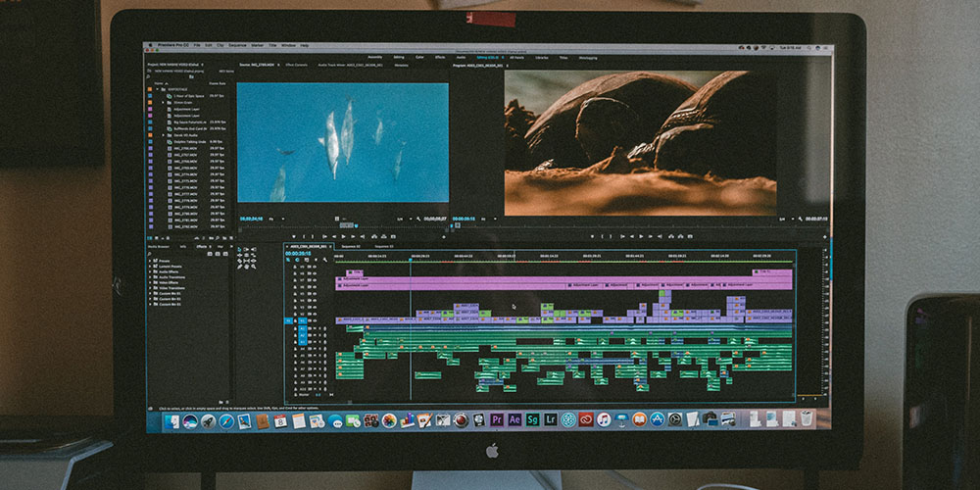Image resolution: width=980 pixels, height=490 pixels.
Task: Click the dolphin clip in Source monitor
Action: (x=342, y=142)
